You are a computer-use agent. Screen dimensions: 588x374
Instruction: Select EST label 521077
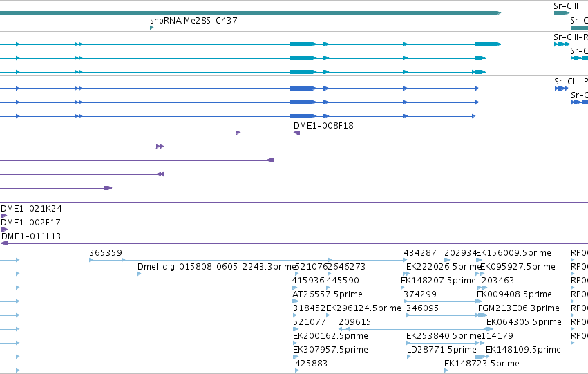(x=310, y=322)
